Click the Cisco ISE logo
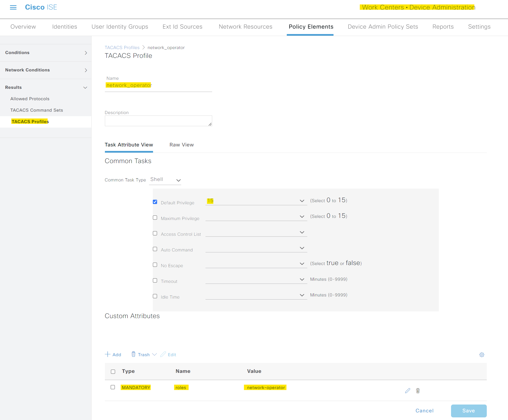This screenshot has width=508, height=420. (x=41, y=7)
